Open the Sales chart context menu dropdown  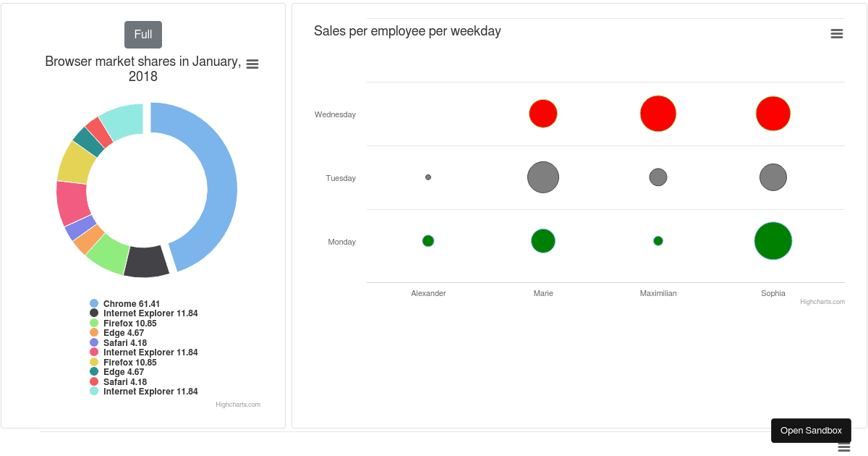(837, 33)
